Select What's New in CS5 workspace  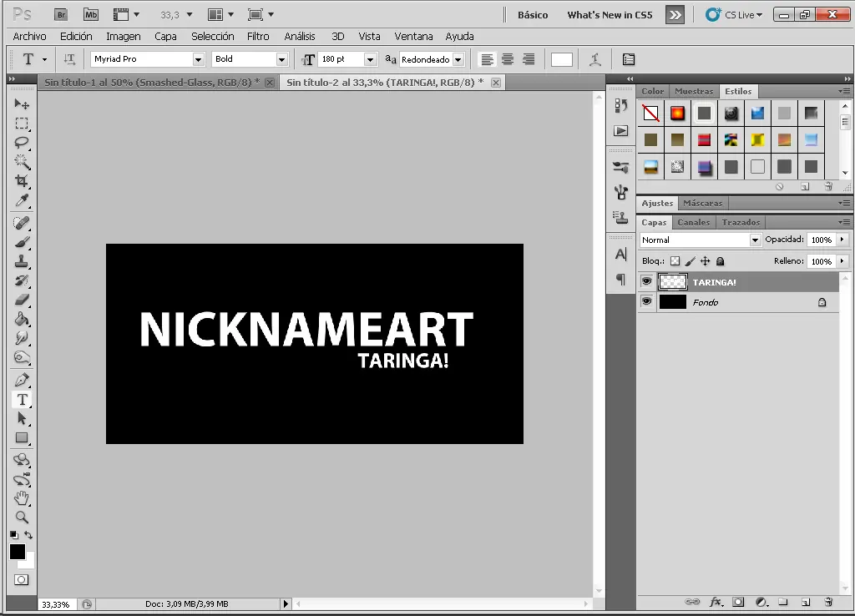(x=610, y=15)
